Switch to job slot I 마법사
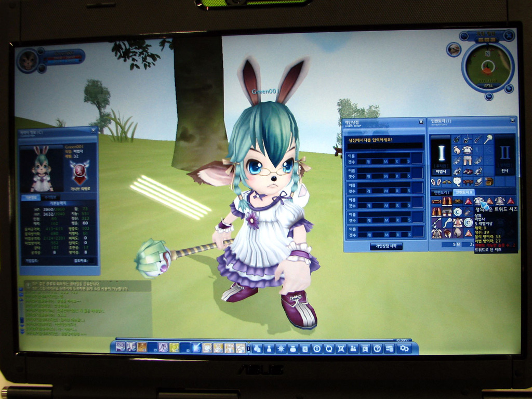Viewport: 532px width, 399px height. tap(441, 155)
